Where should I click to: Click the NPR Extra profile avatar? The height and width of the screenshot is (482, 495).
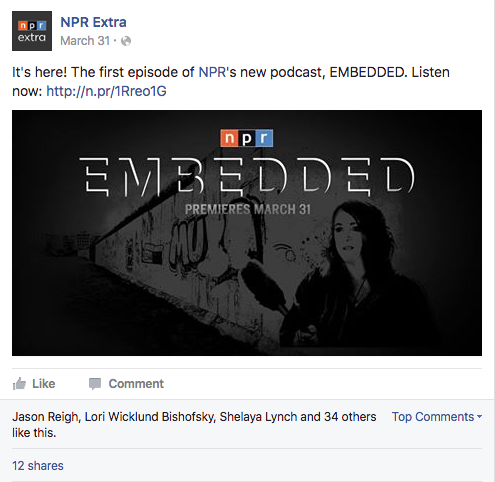[x=32, y=31]
